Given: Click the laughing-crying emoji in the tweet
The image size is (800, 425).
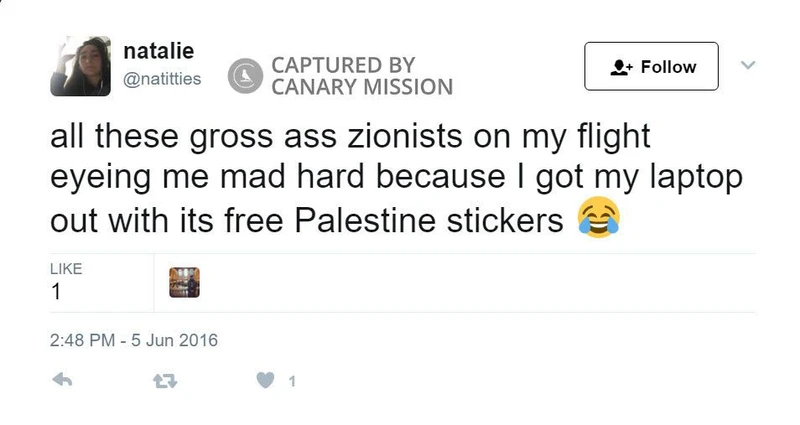Looking at the screenshot, I should pos(597,217).
